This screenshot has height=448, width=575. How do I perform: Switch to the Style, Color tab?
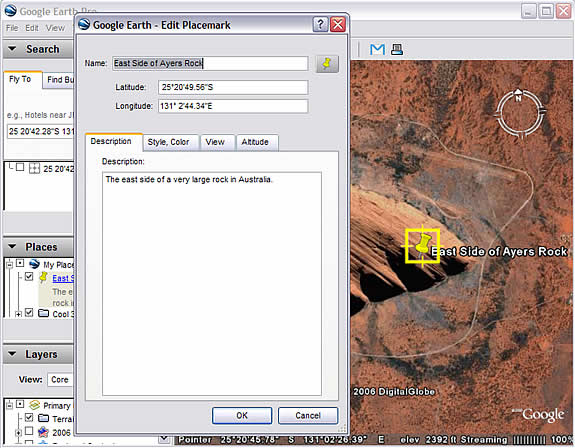coord(168,142)
